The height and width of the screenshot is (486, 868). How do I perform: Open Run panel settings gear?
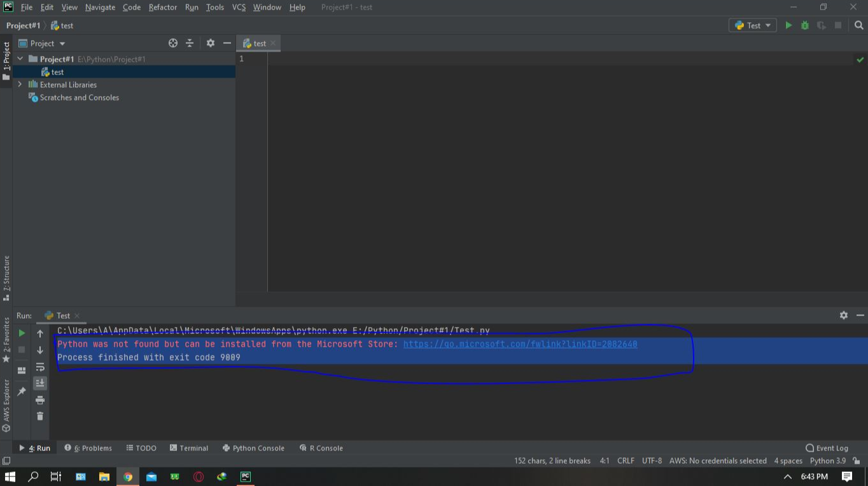coord(844,316)
